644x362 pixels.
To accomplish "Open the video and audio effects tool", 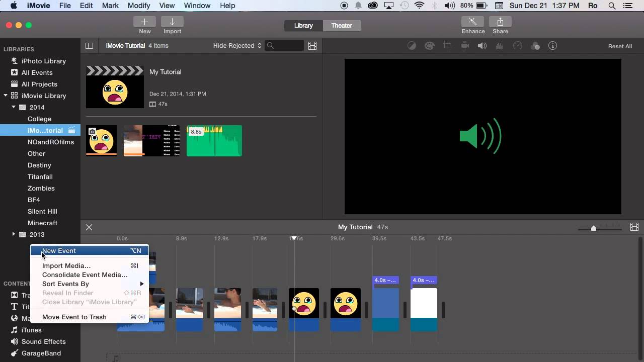I will tap(535, 46).
